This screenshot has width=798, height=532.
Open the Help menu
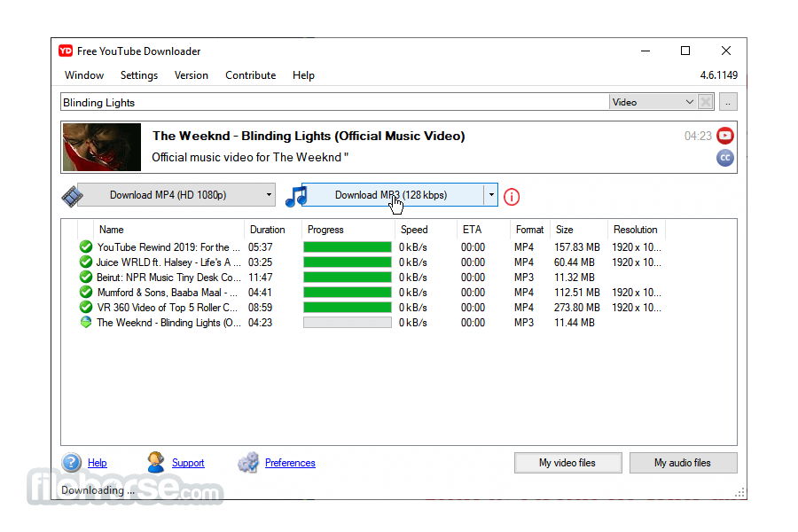click(x=303, y=75)
